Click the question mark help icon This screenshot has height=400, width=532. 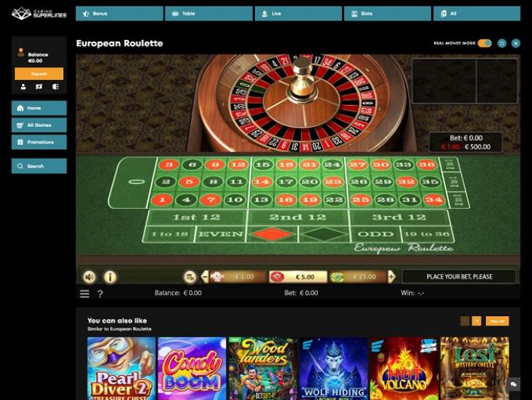click(x=100, y=294)
